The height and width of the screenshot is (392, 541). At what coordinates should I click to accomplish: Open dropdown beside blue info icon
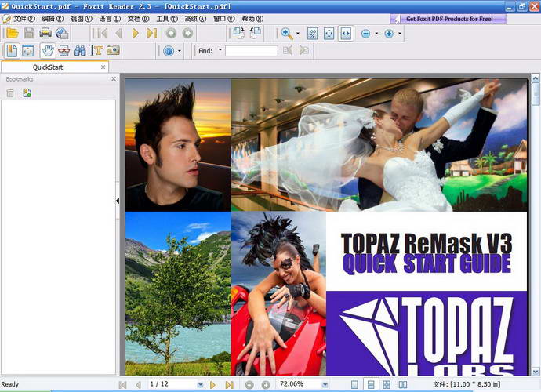point(180,51)
